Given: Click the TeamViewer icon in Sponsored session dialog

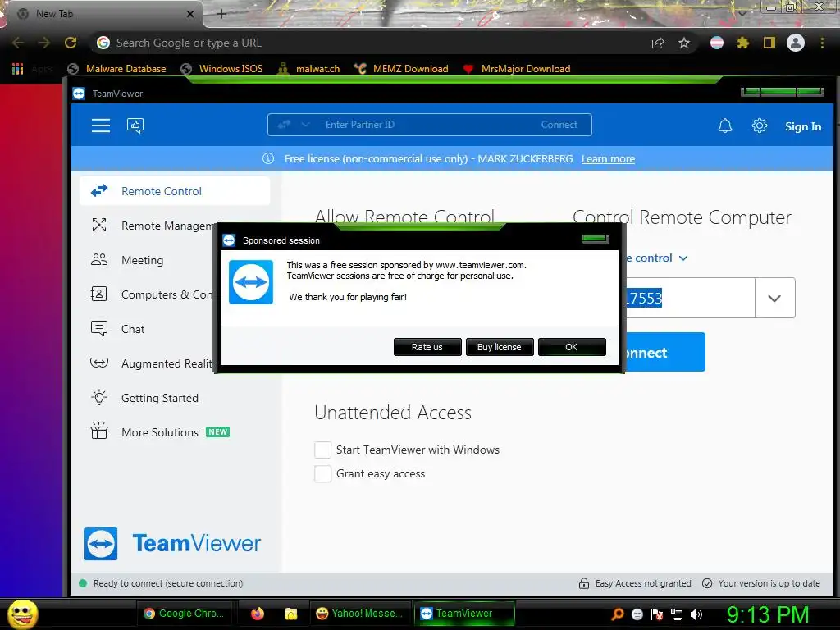Looking at the screenshot, I should [x=251, y=282].
